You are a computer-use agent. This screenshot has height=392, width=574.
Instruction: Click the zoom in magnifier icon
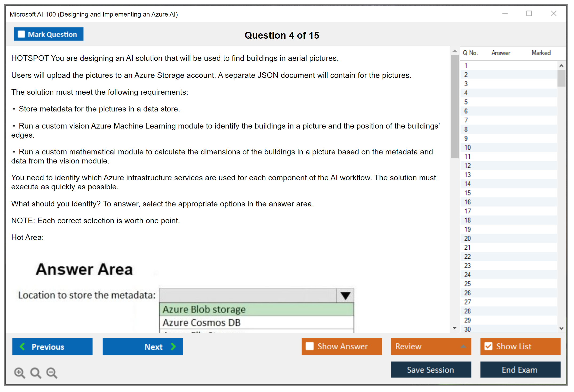pyautogui.click(x=19, y=373)
